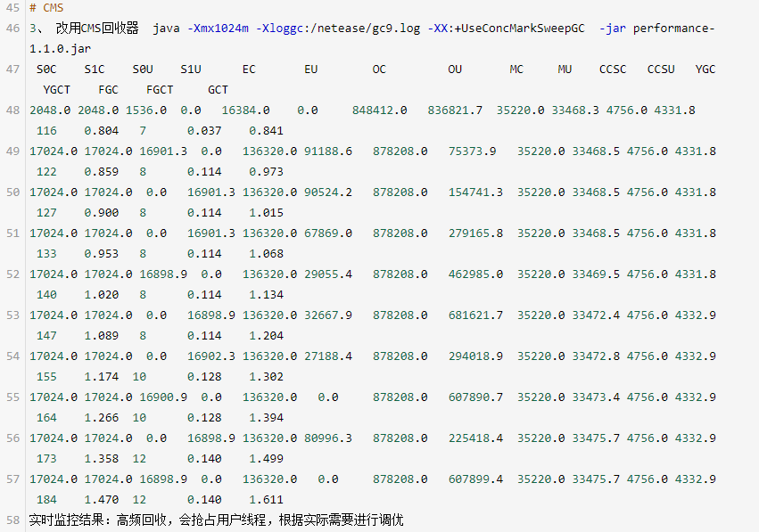Screen dimensions: 759x532
Task: Click the 'MC' column header
Action: click(x=516, y=70)
